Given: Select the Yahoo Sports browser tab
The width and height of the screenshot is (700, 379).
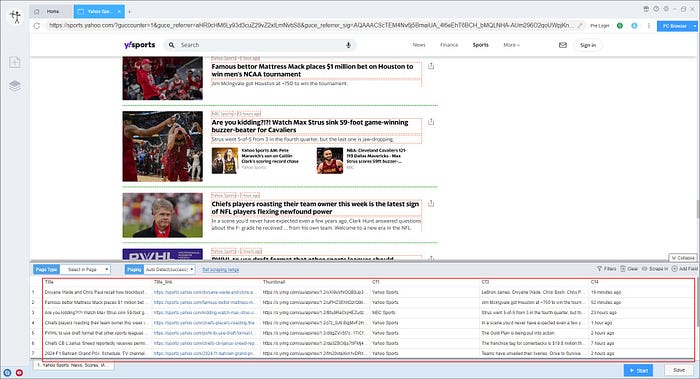Looking at the screenshot, I should pos(99,12).
